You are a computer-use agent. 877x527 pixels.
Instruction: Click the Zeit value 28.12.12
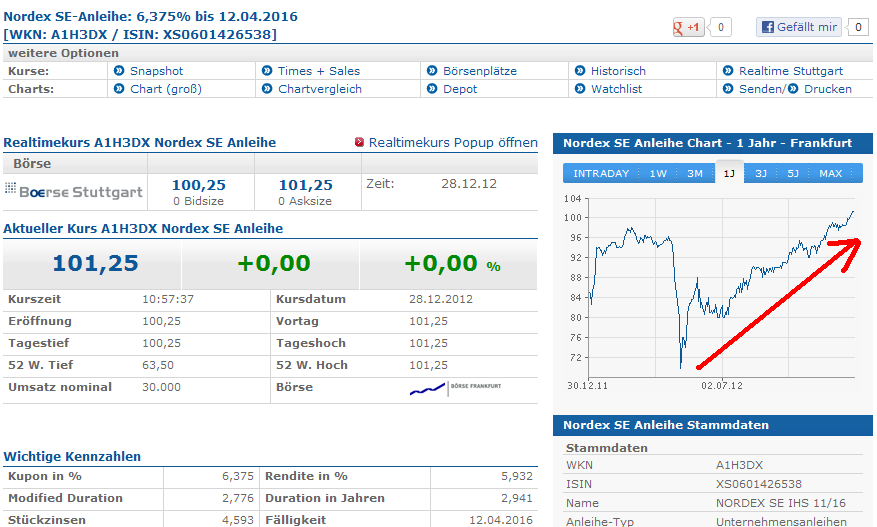(469, 183)
